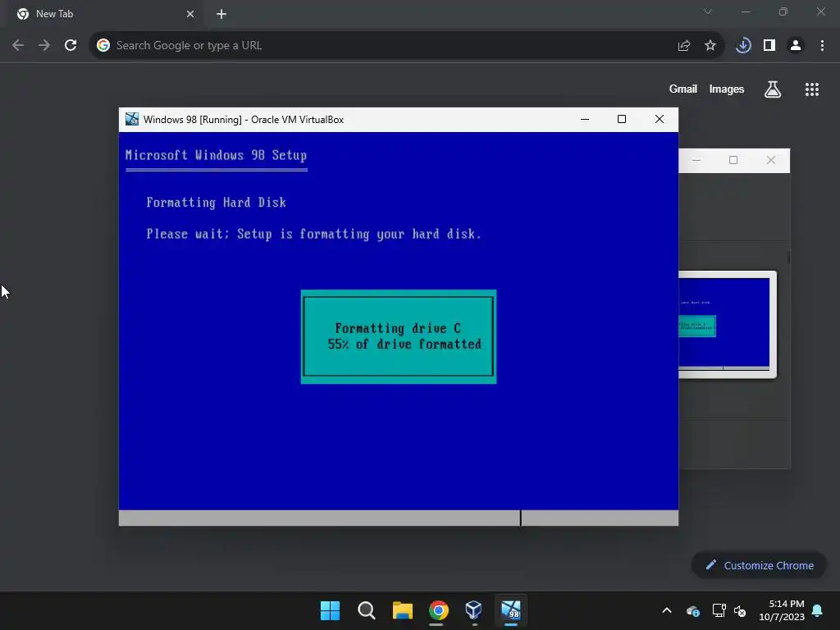Share this page via share icon
Screen dimensions: 840x630
click(x=684, y=46)
